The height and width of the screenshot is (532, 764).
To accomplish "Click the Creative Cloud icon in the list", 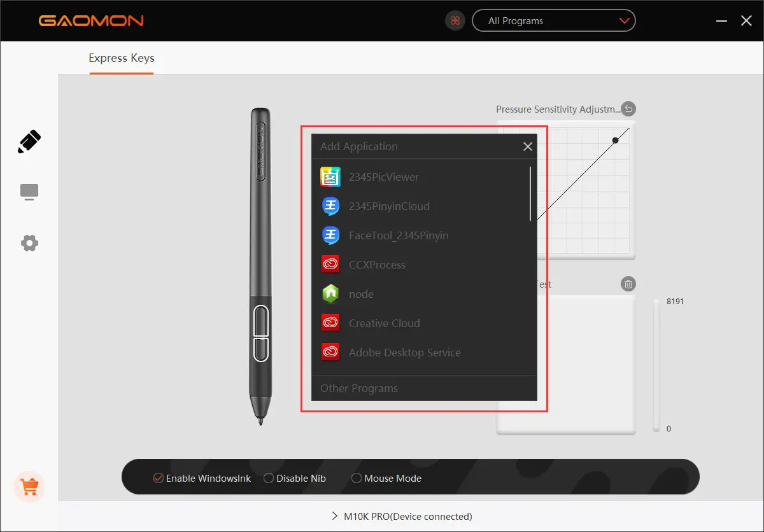I will pos(330,323).
